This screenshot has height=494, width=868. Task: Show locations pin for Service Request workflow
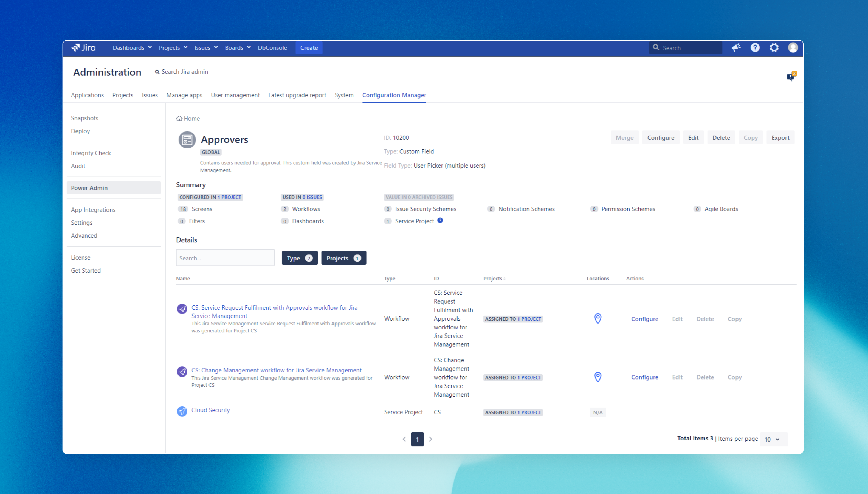(x=598, y=319)
